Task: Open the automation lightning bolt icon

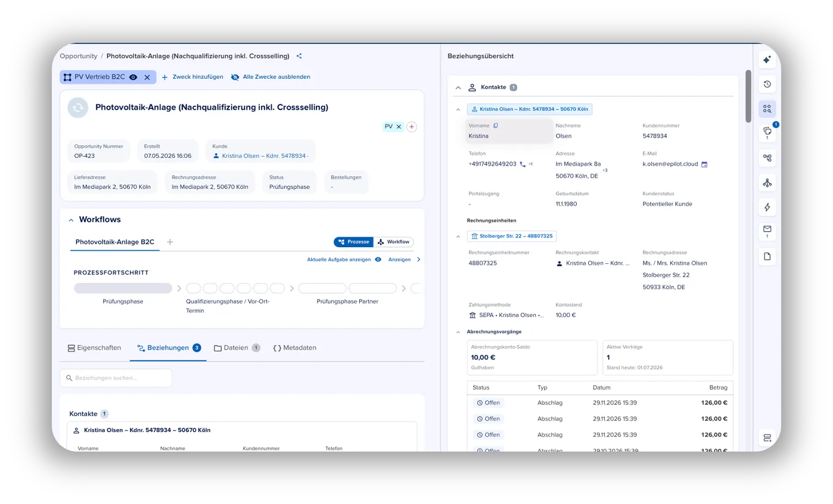Action: click(767, 207)
